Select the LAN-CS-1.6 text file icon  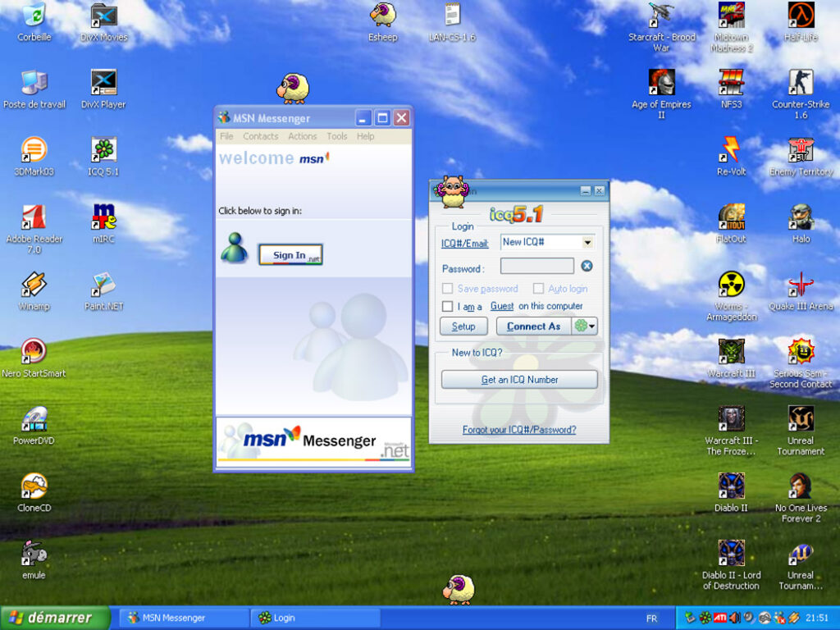tap(452, 21)
